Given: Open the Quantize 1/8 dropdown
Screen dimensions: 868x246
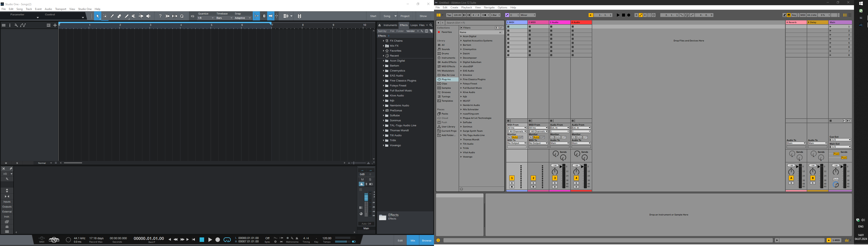Looking at the screenshot, I should coord(206,18).
